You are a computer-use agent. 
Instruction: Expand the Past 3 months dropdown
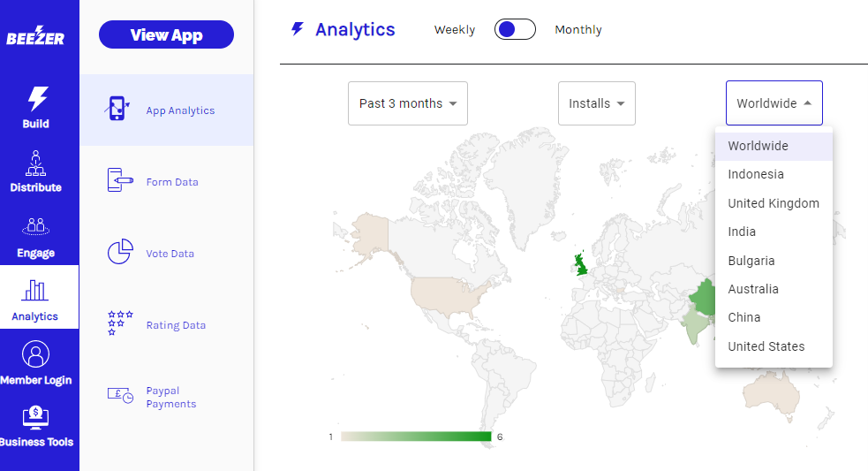click(x=407, y=103)
